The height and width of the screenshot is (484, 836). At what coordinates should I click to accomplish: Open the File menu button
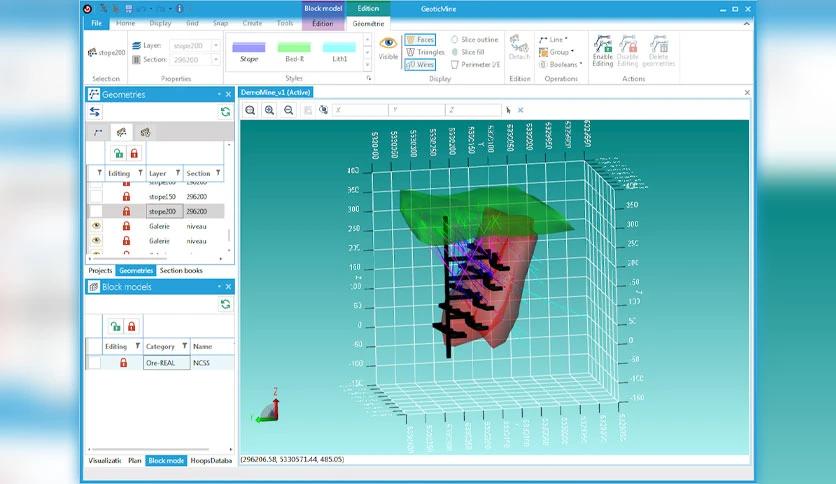pos(97,23)
